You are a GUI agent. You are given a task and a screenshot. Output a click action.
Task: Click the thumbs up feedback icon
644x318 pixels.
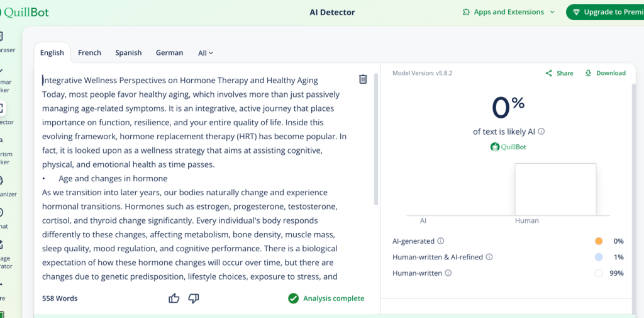[174, 298]
